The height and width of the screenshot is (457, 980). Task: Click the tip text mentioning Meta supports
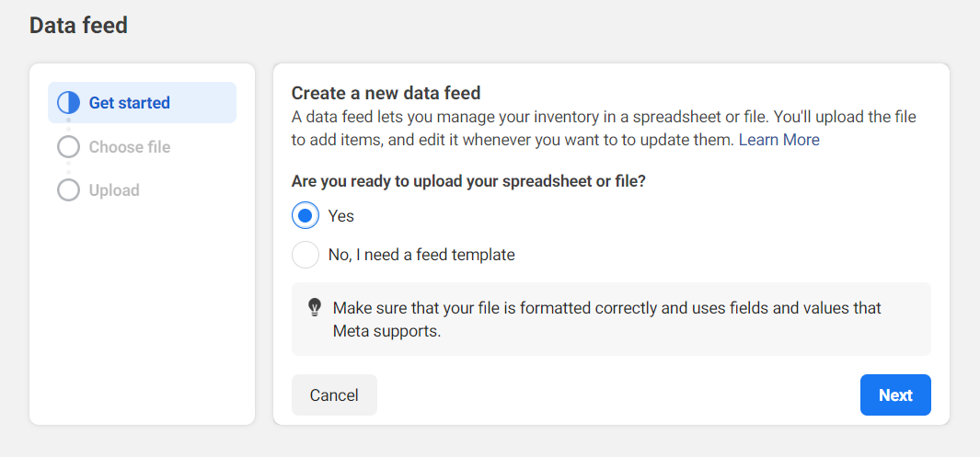[x=606, y=319]
